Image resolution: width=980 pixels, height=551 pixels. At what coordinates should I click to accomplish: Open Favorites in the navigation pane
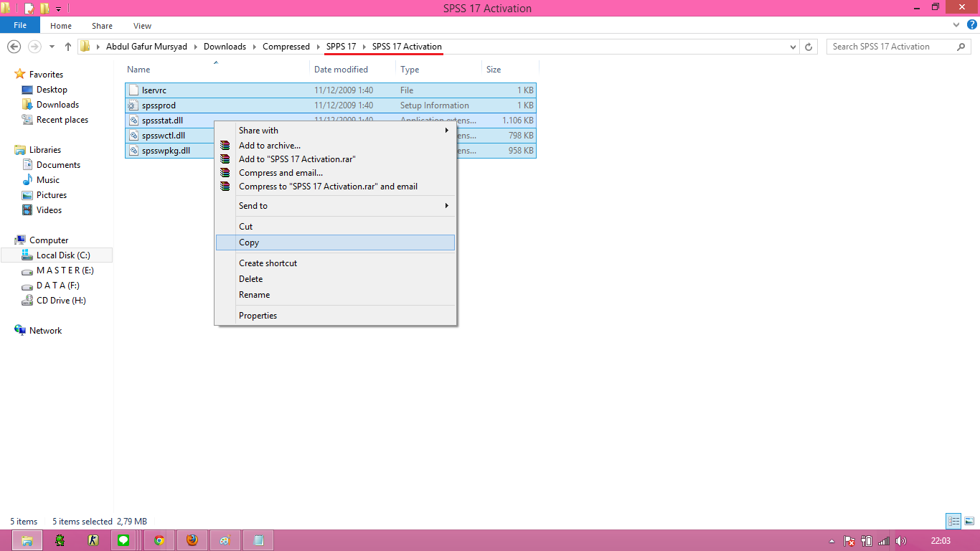coord(46,75)
